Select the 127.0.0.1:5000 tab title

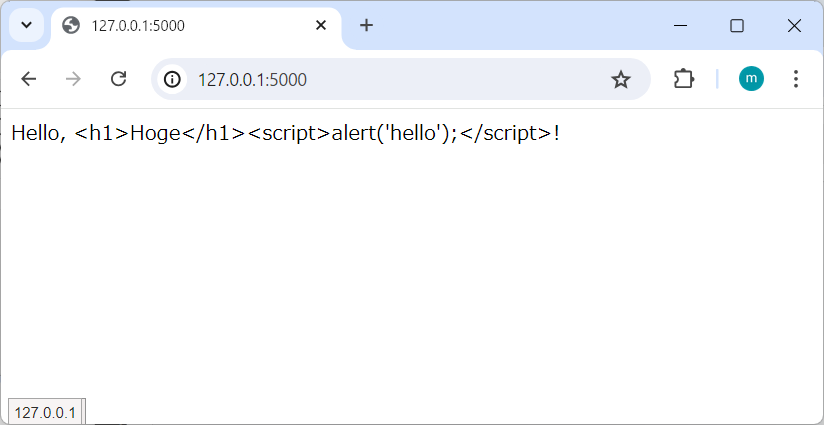coord(138,26)
